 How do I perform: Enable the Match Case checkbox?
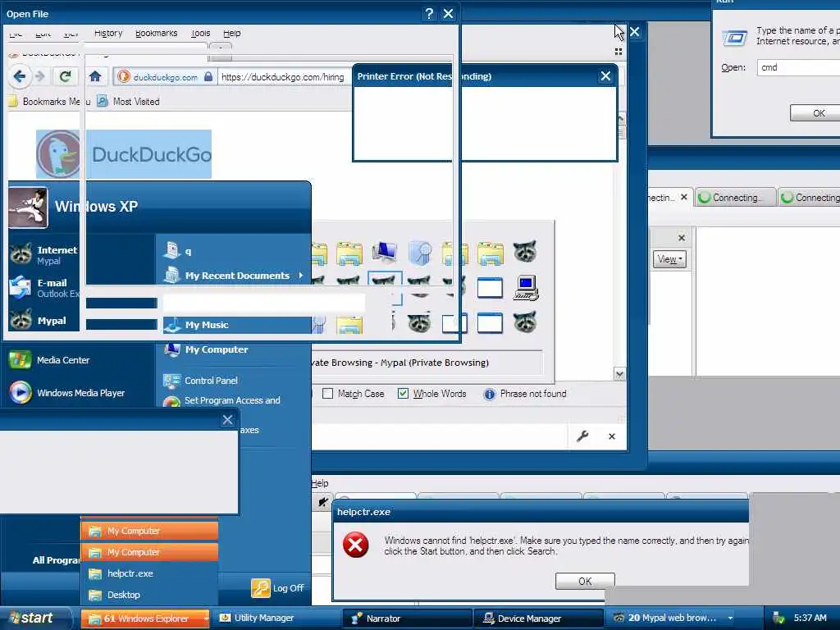pyautogui.click(x=328, y=394)
